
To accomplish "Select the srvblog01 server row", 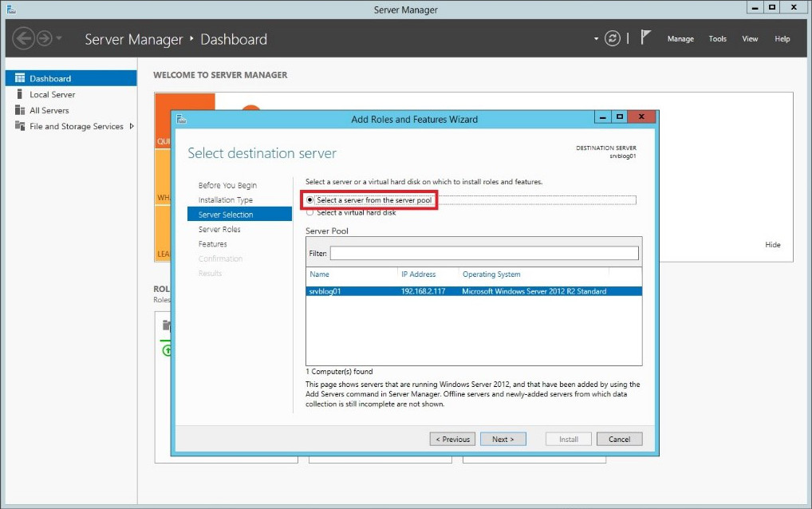I will (x=474, y=291).
